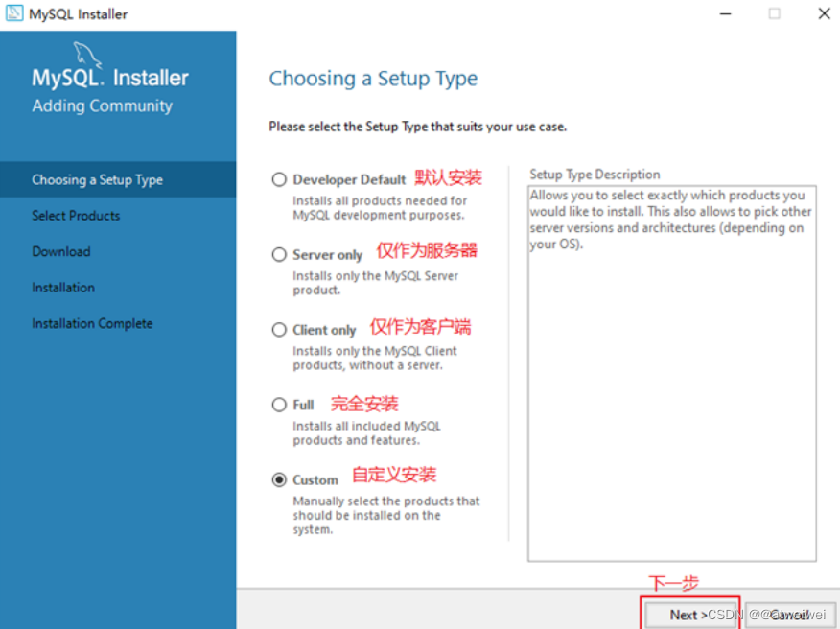
Task: Select the Developer Default radio button
Action: (x=279, y=179)
